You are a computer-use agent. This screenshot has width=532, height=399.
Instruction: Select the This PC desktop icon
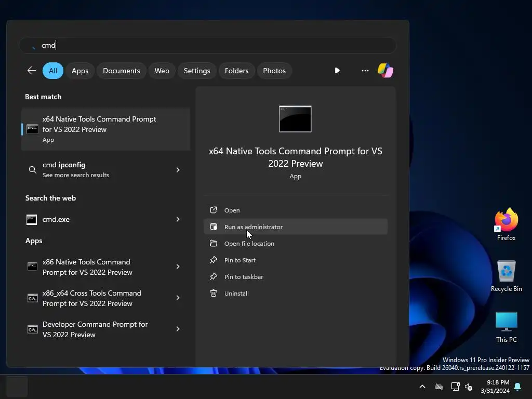[x=506, y=327]
